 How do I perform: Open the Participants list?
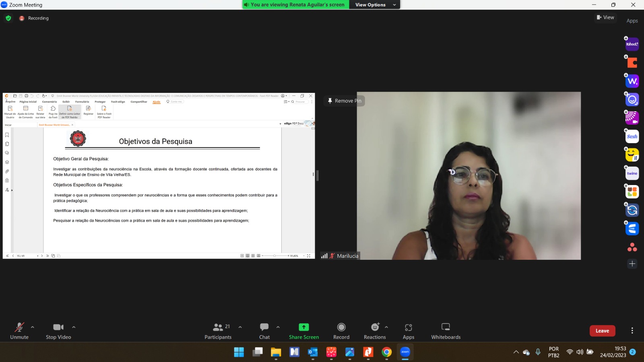pos(218,331)
